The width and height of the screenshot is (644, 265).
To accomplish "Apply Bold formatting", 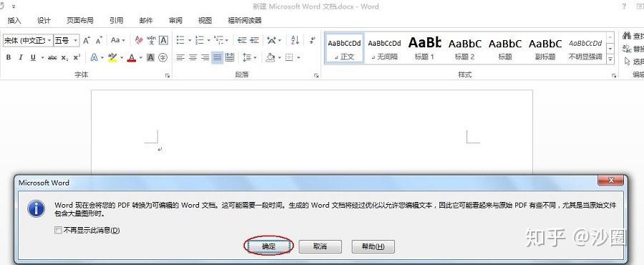I will [8, 58].
